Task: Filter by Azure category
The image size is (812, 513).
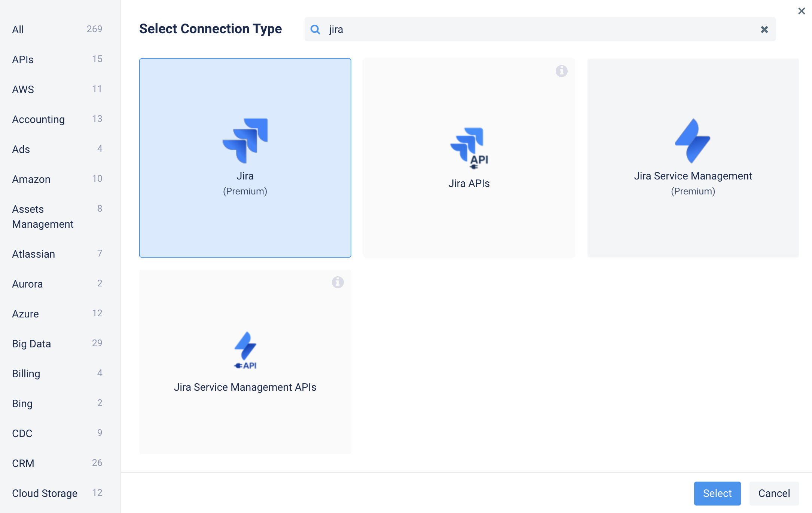Action: tap(57, 314)
